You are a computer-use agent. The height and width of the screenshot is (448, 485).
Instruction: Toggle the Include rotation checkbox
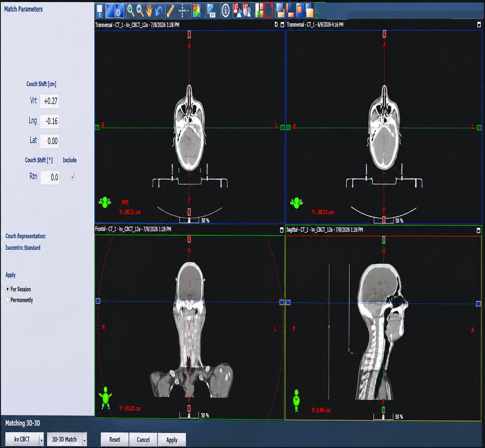pyautogui.click(x=73, y=177)
